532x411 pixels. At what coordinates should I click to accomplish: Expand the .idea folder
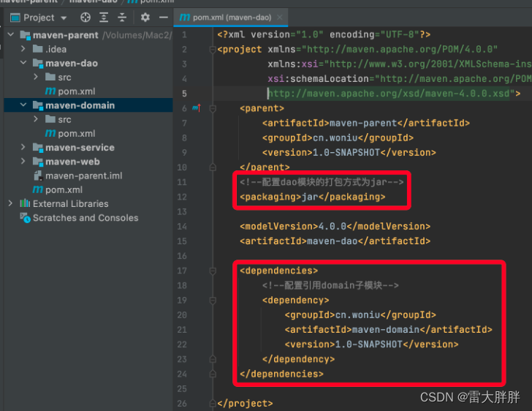coord(23,49)
